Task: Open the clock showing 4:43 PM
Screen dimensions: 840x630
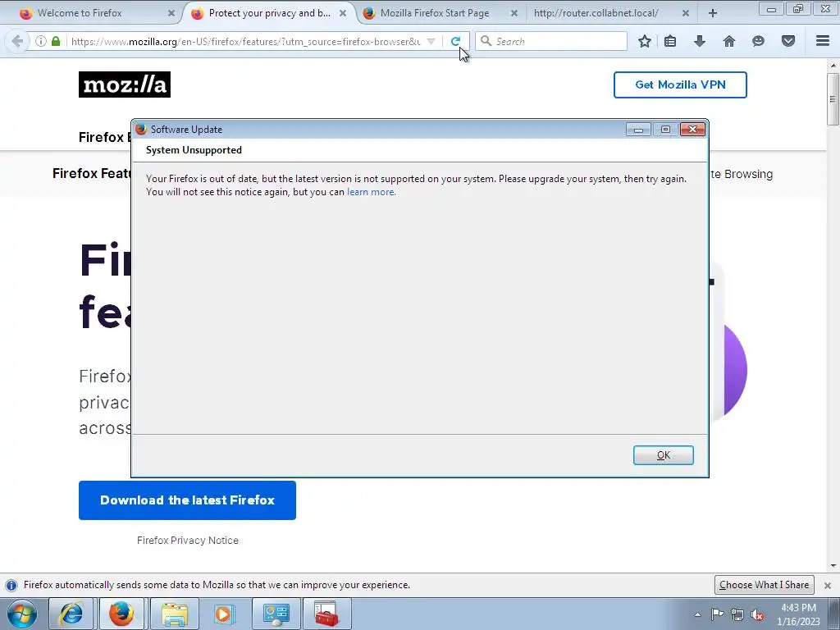Action: [798, 614]
